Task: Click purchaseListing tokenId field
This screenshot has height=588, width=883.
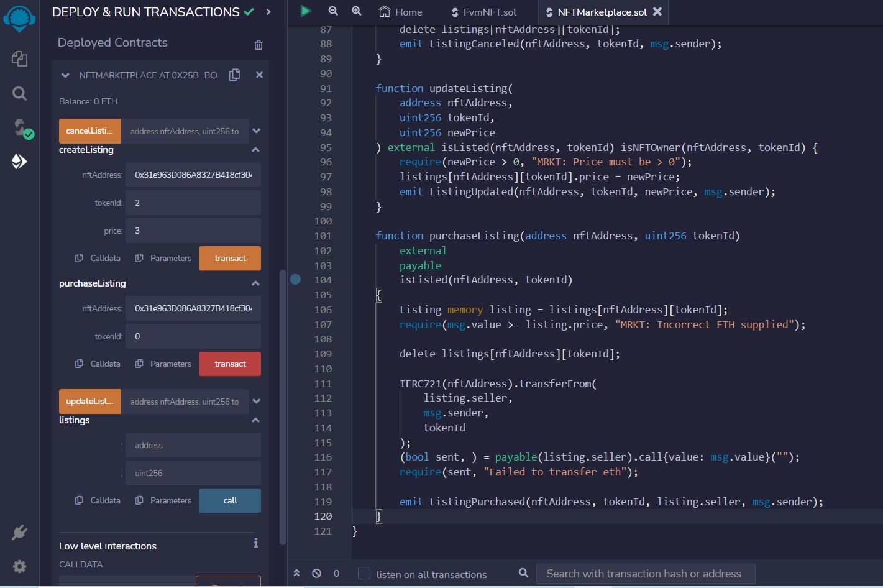Action: (193, 336)
